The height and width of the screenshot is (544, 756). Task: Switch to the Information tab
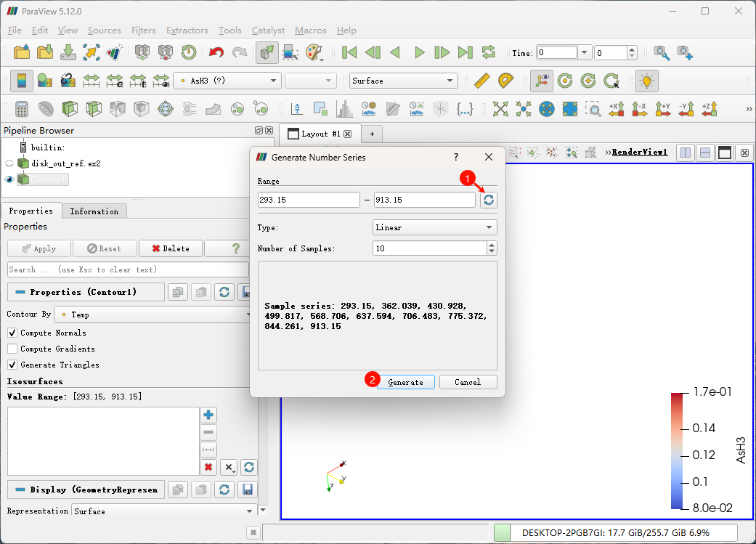pyautogui.click(x=94, y=211)
